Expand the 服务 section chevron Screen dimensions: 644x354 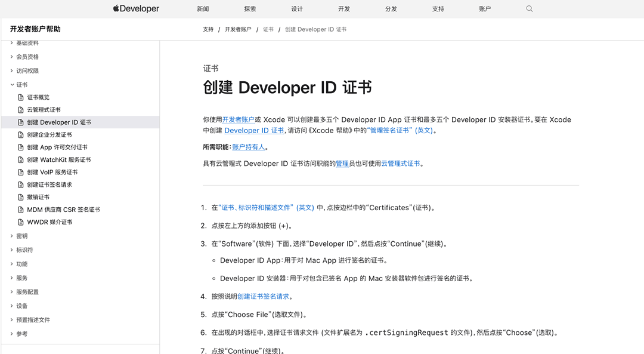click(11, 278)
